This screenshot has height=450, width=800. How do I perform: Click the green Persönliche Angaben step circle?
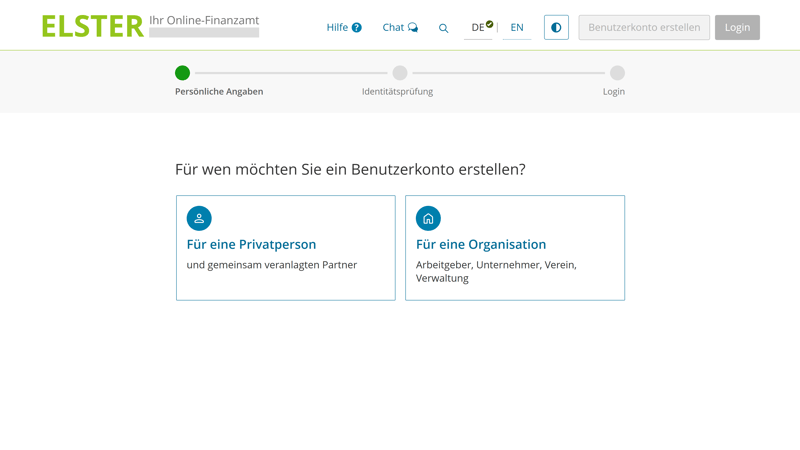pos(182,73)
